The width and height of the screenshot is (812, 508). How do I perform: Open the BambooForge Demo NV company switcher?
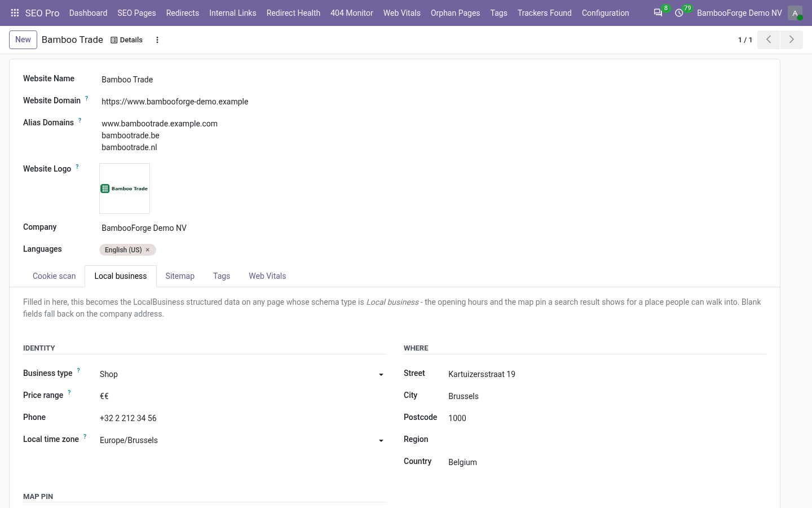pos(739,13)
